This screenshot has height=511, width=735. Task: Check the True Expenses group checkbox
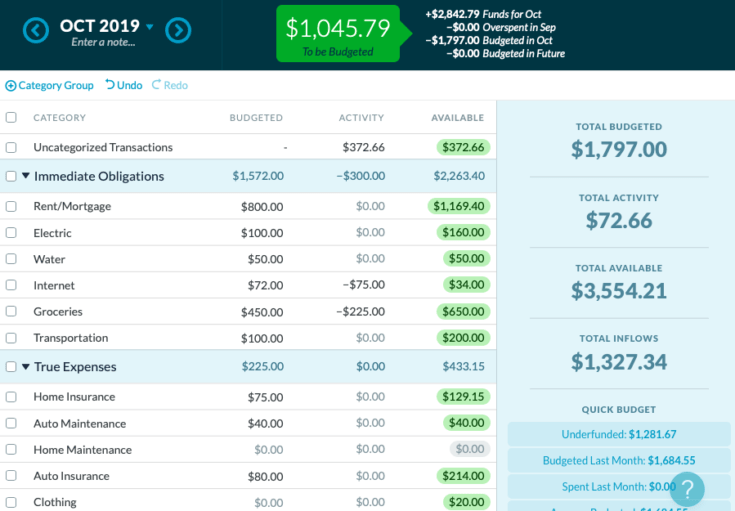pyautogui.click(x=11, y=367)
